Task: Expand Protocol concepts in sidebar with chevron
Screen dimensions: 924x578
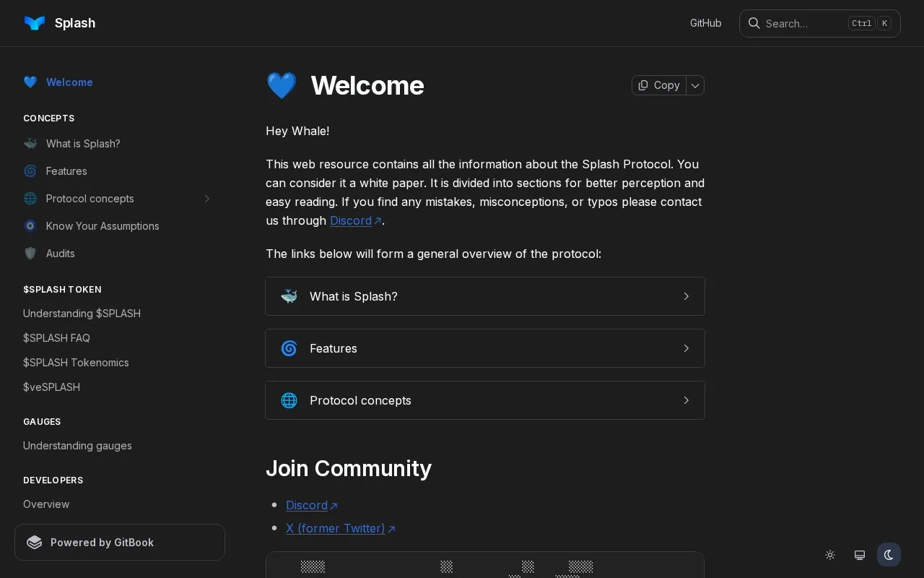Action: (x=206, y=199)
